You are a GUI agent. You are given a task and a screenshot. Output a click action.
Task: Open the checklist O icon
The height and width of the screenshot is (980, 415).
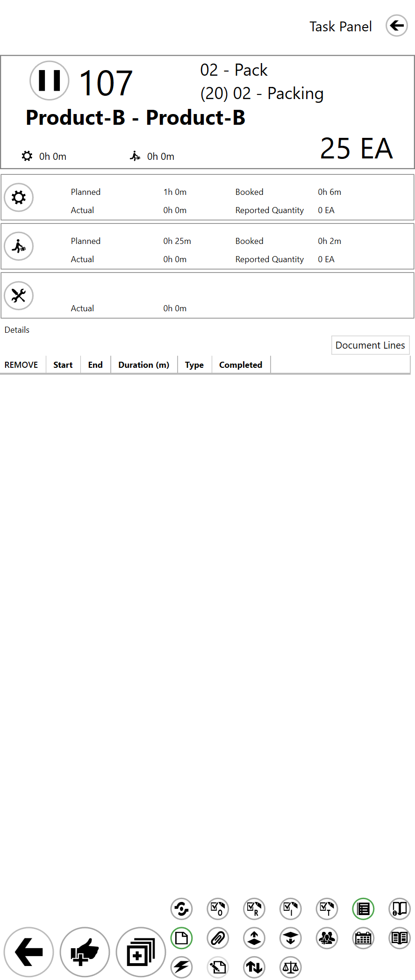[218, 909]
